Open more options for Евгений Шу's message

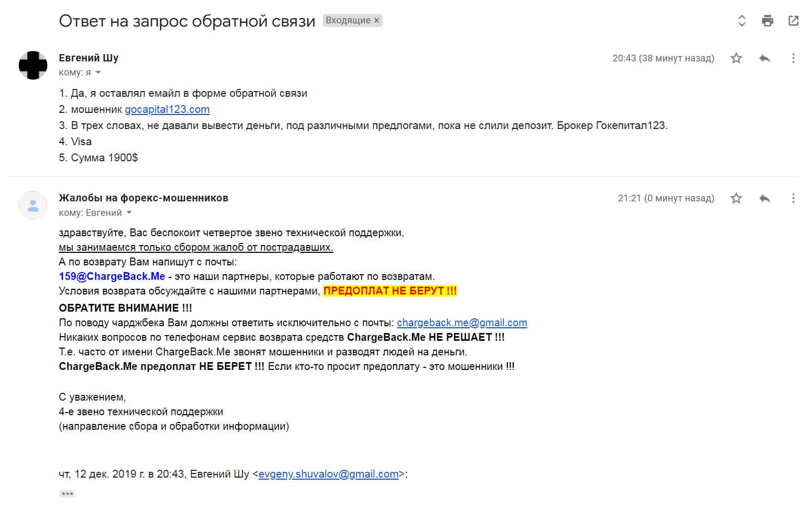(x=793, y=58)
